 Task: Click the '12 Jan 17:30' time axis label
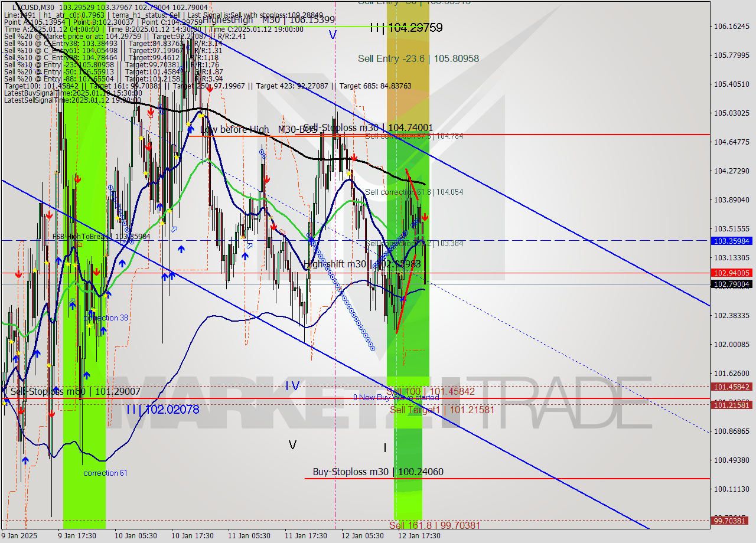[419, 536]
